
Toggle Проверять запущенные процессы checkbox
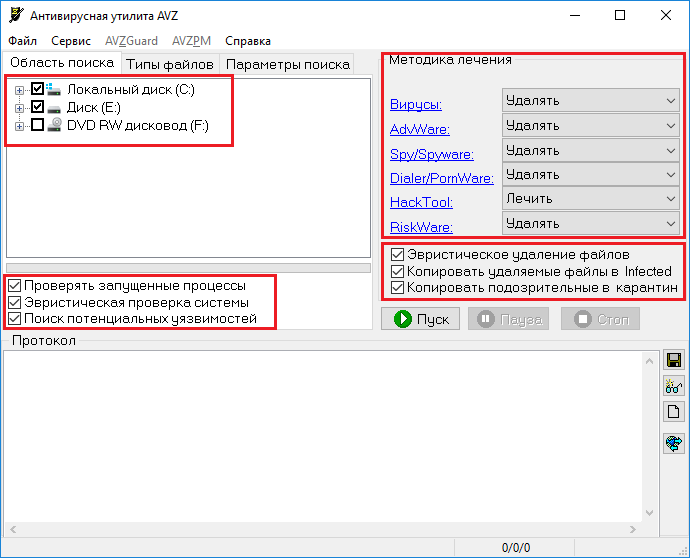pyautogui.click(x=15, y=286)
